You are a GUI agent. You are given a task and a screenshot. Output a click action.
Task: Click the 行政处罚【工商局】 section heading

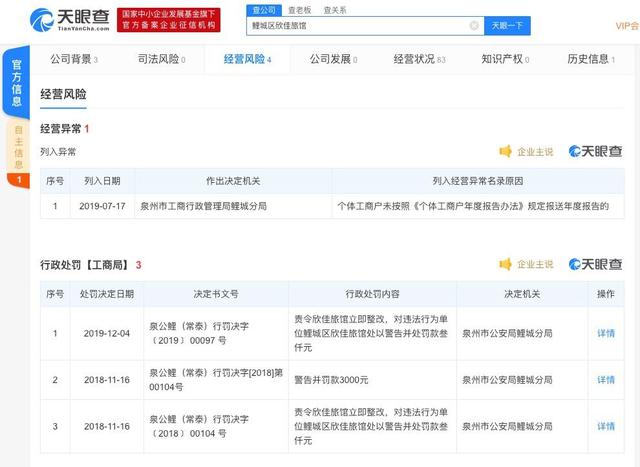point(85,265)
